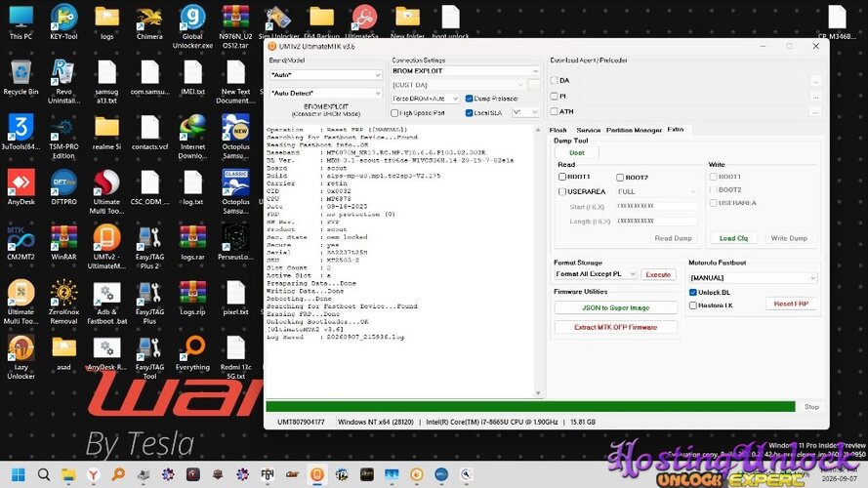Open TSM-PRO Edition shortcut
Viewport: 868px width, 488px height.
[63, 137]
